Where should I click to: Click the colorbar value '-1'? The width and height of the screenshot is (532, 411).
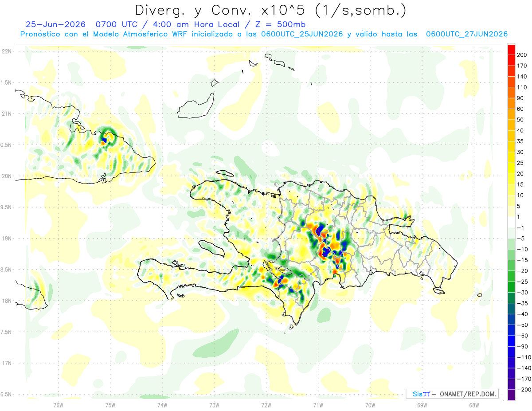[x=521, y=227]
